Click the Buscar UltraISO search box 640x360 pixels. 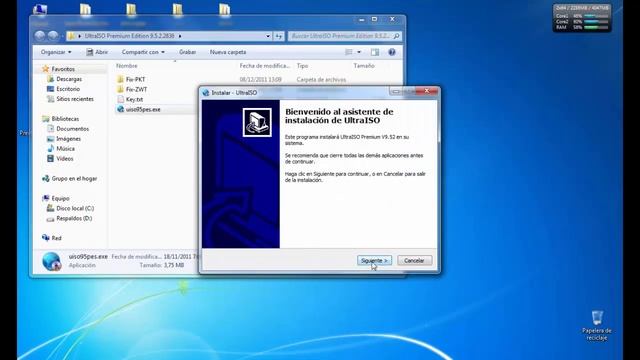click(344, 36)
